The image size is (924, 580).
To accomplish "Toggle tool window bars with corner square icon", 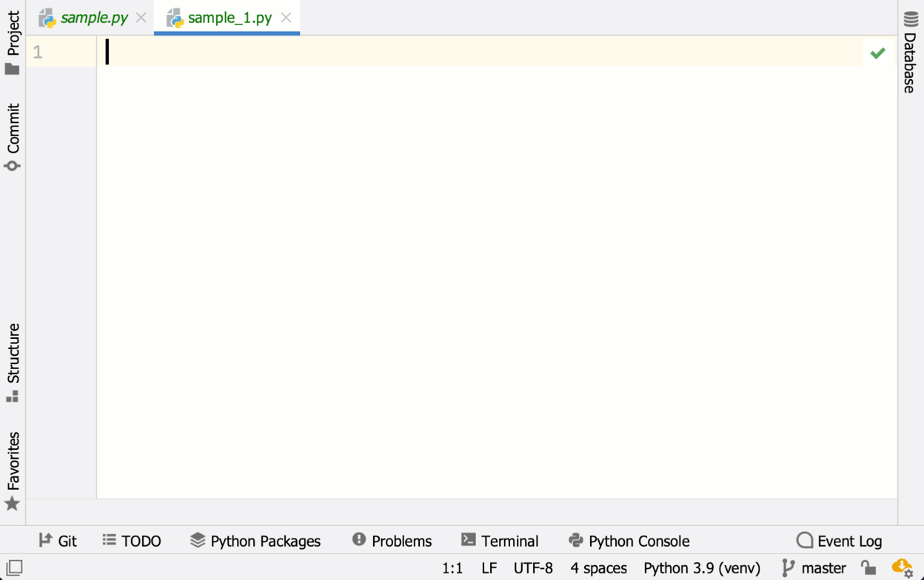I will coord(14,568).
